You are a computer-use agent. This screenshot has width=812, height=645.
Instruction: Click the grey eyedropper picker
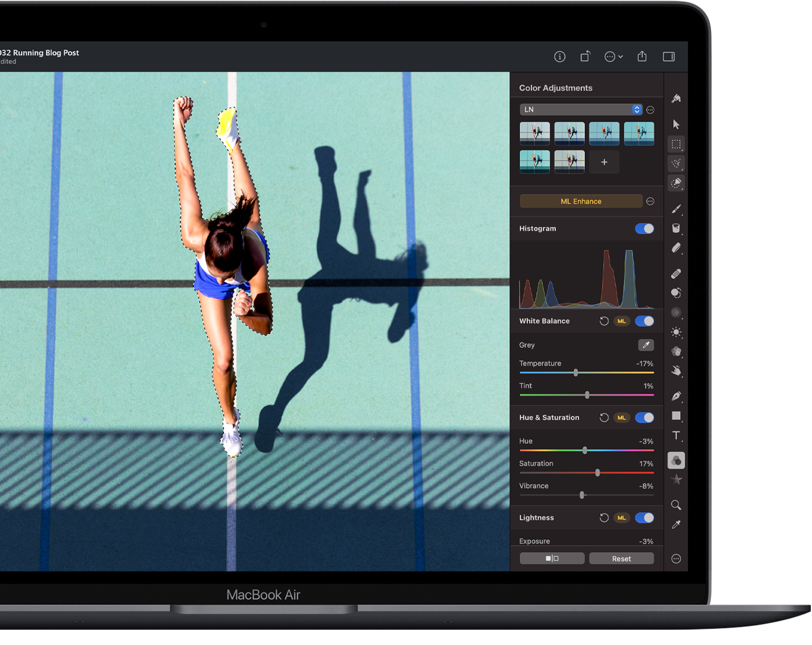(x=646, y=345)
